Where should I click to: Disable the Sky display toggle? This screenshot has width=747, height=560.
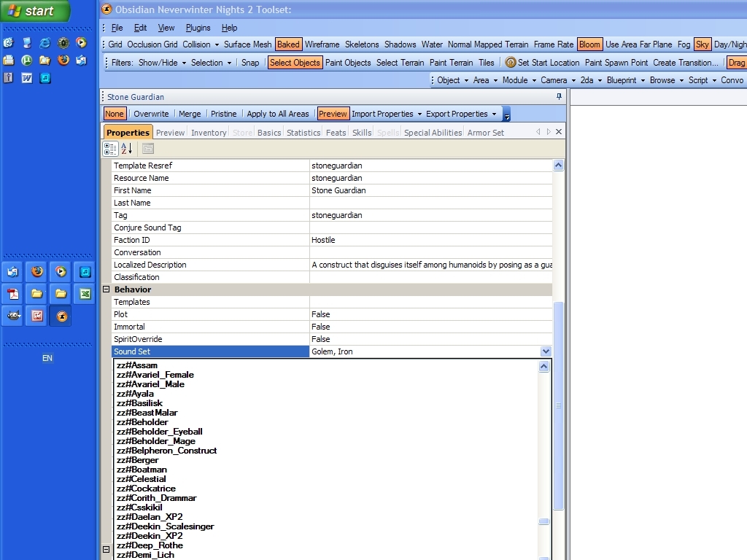coord(702,44)
